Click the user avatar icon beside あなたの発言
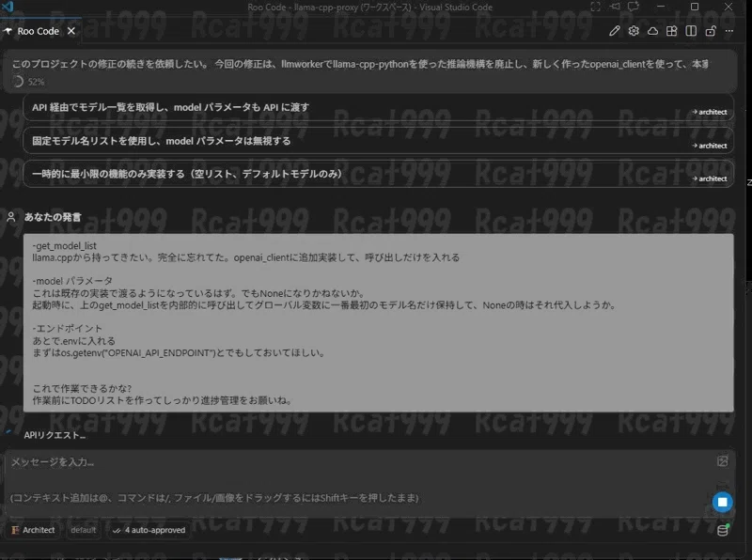This screenshot has width=752, height=560. pyautogui.click(x=11, y=217)
